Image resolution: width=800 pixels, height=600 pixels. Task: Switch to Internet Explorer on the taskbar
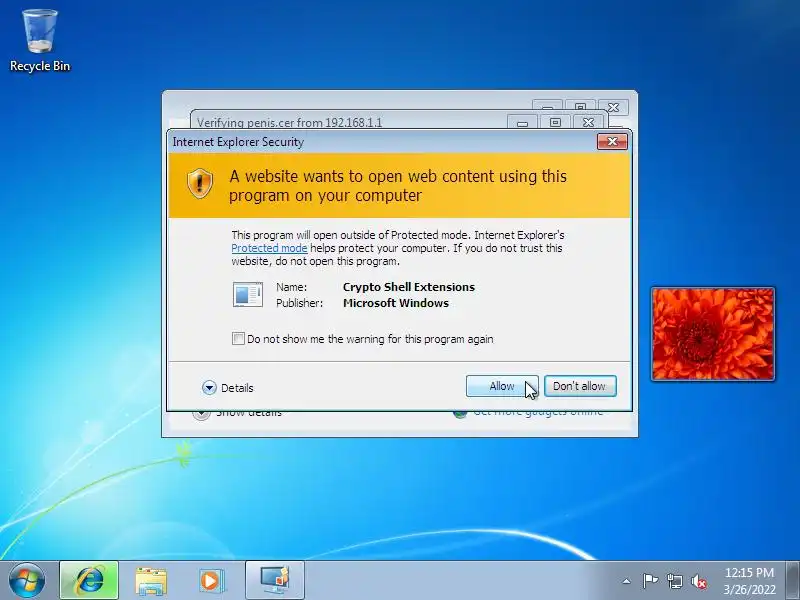click(89, 581)
